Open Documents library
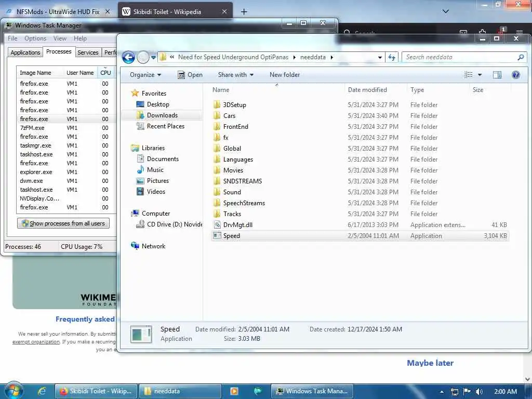Viewport: 532px width, 399px height. tap(163, 159)
